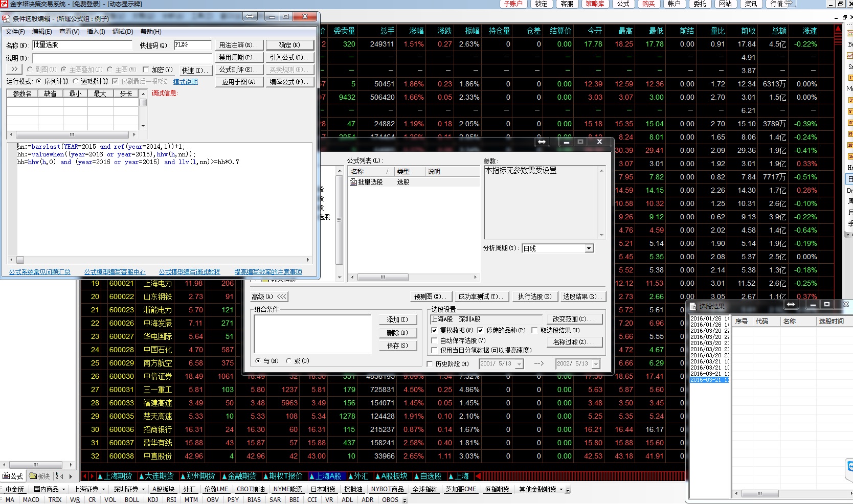Click the red left-arrow after the 上海 tab
This screenshot has width=853, height=504.
pyautogui.click(x=478, y=476)
